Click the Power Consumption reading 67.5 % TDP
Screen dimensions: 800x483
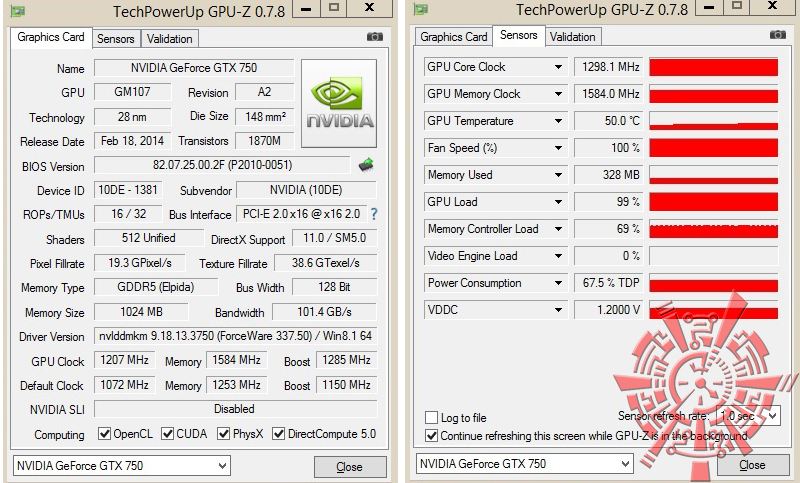coord(609,283)
